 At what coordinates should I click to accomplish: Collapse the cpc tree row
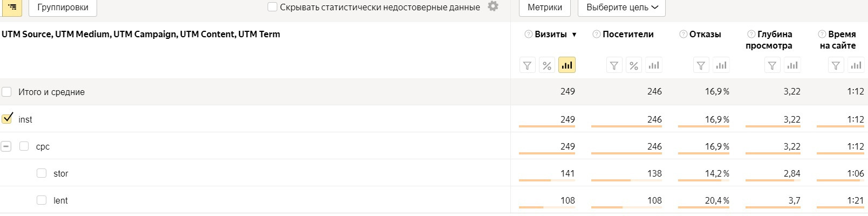[x=6, y=146]
